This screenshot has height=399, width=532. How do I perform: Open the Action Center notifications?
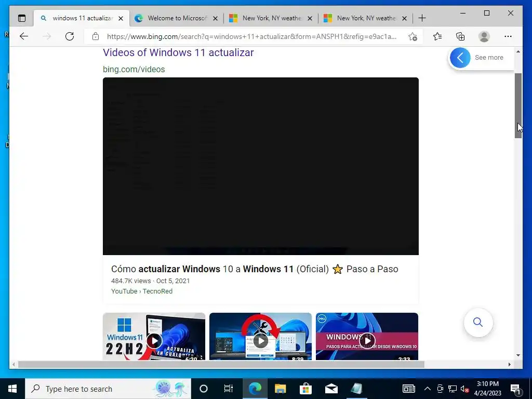click(x=516, y=389)
